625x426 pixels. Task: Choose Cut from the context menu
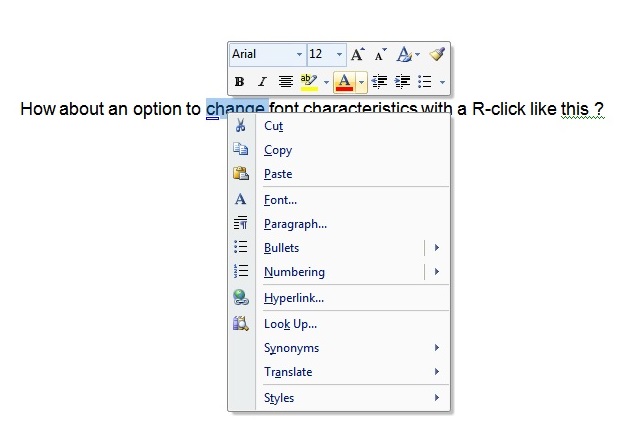(273, 126)
